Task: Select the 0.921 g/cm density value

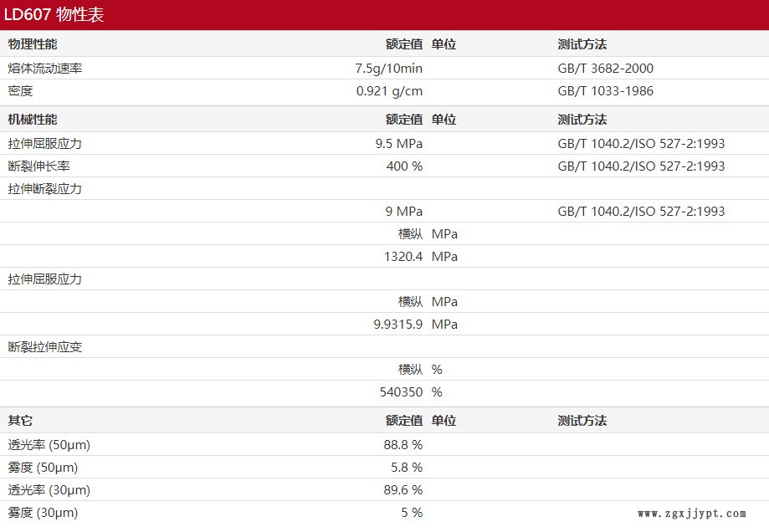Action: pos(389,91)
